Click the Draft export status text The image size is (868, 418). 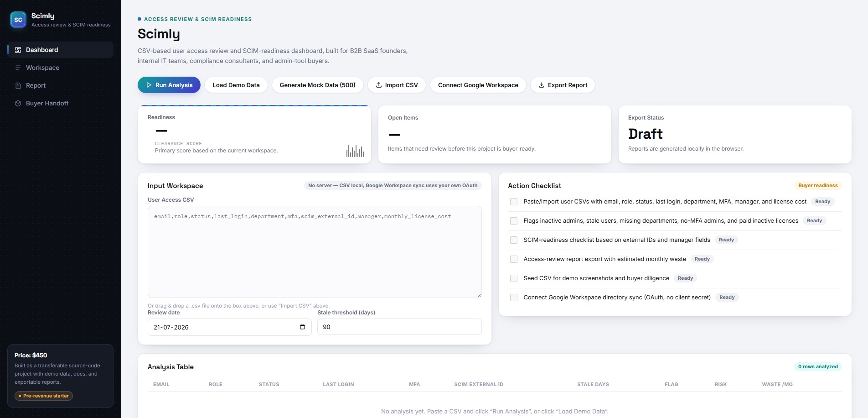point(645,134)
